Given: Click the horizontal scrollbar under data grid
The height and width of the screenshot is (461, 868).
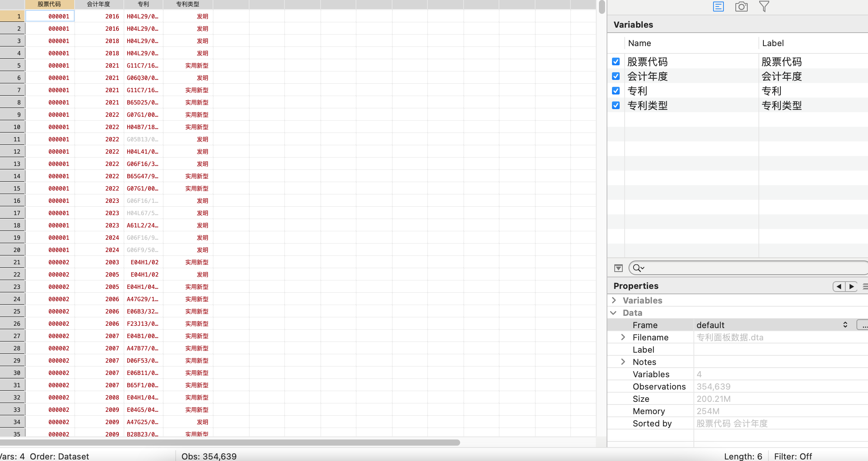Looking at the screenshot, I should (x=231, y=443).
